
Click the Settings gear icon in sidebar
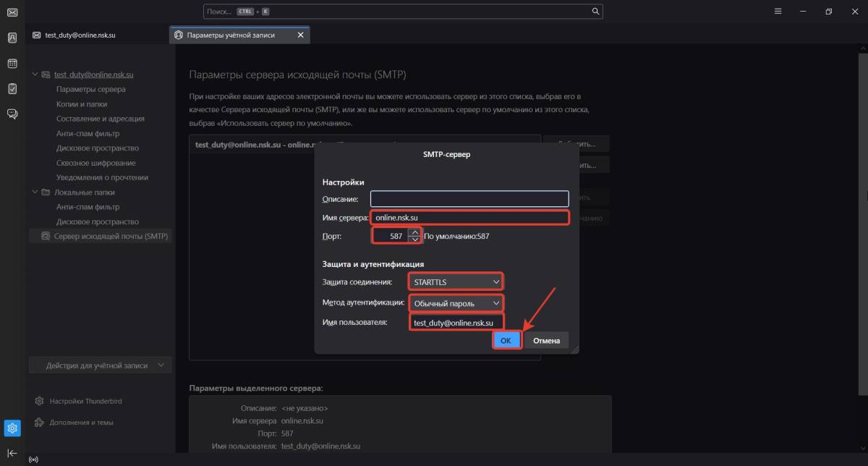pyautogui.click(x=12, y=428)
